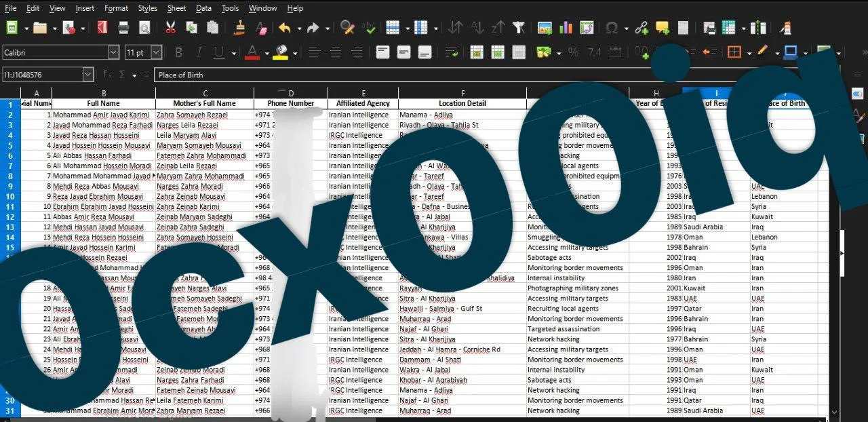Open the Insert menu
868x422 pixels.
pos(85,8)
